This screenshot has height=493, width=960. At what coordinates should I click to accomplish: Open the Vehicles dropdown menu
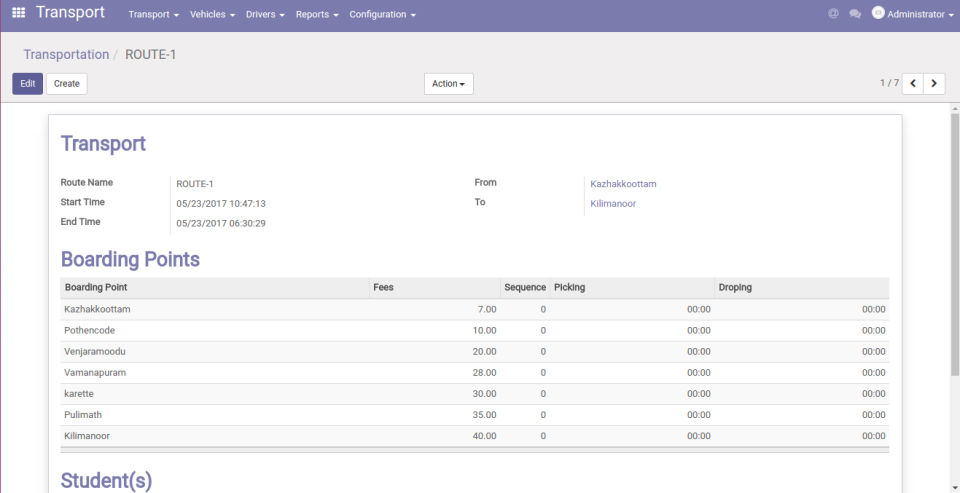coord(212,15)
